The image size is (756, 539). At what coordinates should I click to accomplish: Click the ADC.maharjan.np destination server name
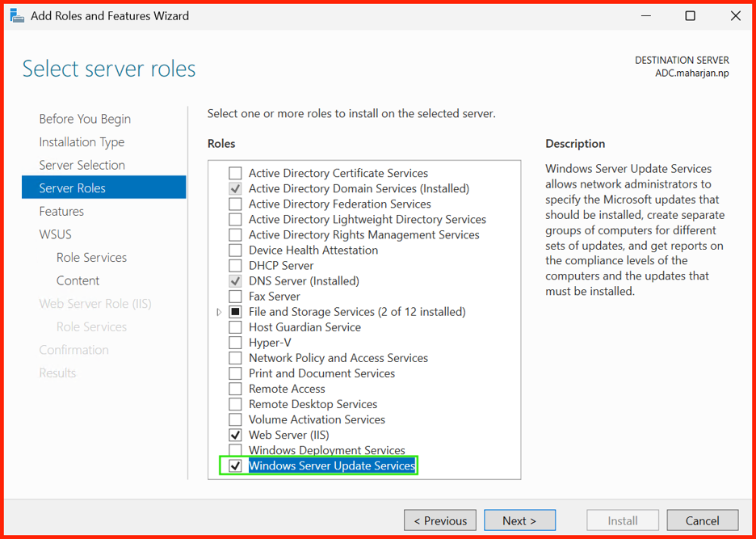[x=692, y=74]
